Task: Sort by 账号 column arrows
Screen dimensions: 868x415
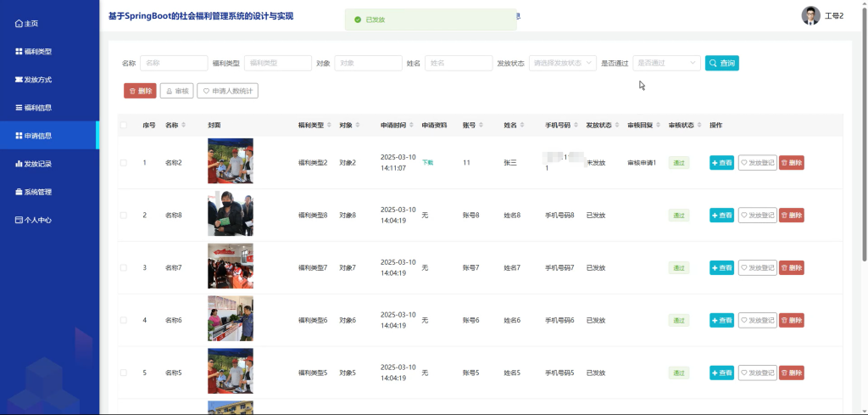Action: coord(481,126)
